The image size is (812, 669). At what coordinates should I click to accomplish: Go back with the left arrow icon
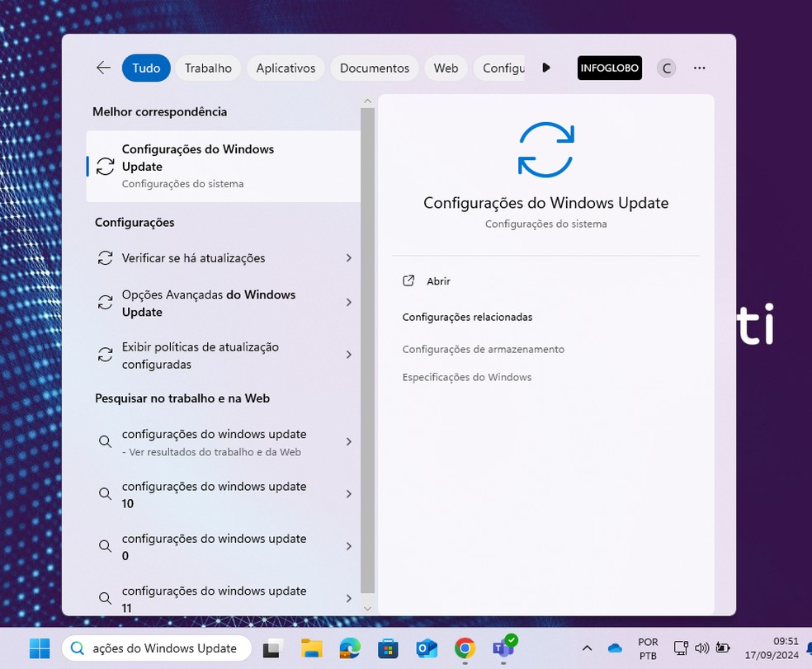104,68
